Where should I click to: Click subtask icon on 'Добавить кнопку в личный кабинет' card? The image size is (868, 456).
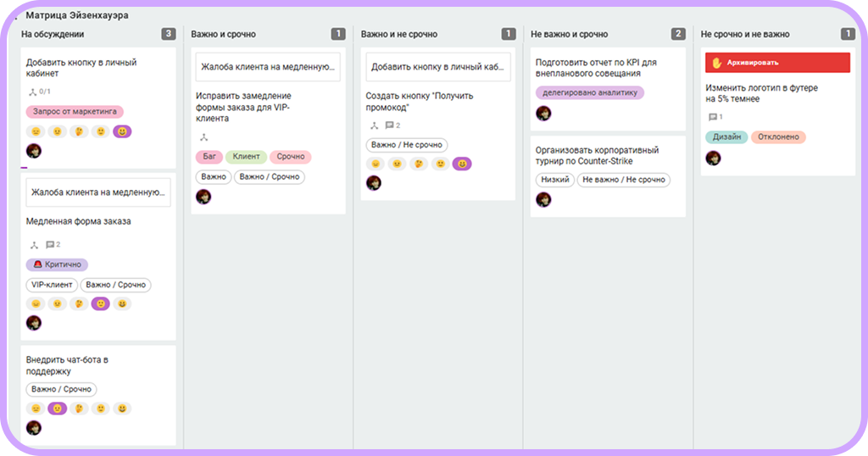[x=33, y=92]
